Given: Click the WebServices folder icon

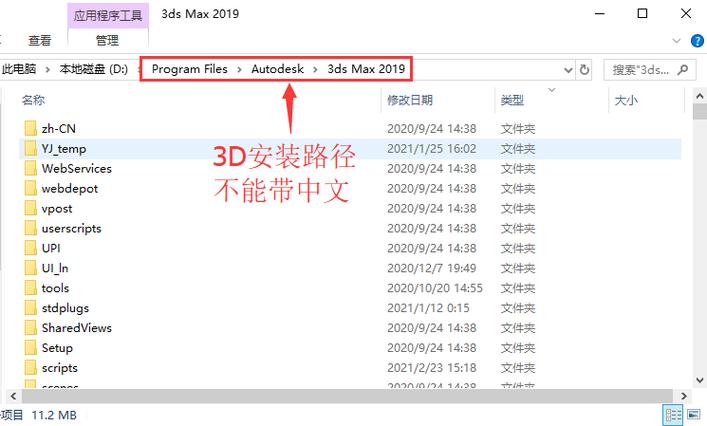Looking at the screenshot, I should (31, 168).
